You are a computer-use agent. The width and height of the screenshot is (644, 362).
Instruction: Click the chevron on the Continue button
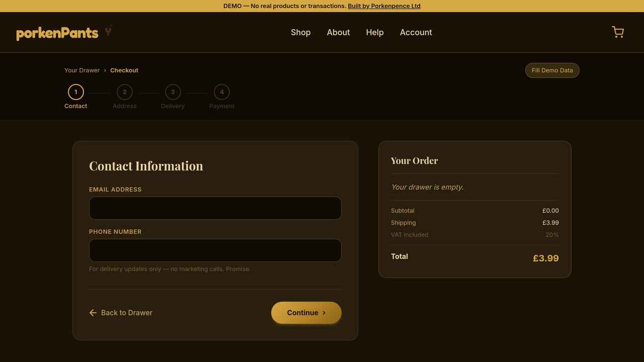point(324,313)
